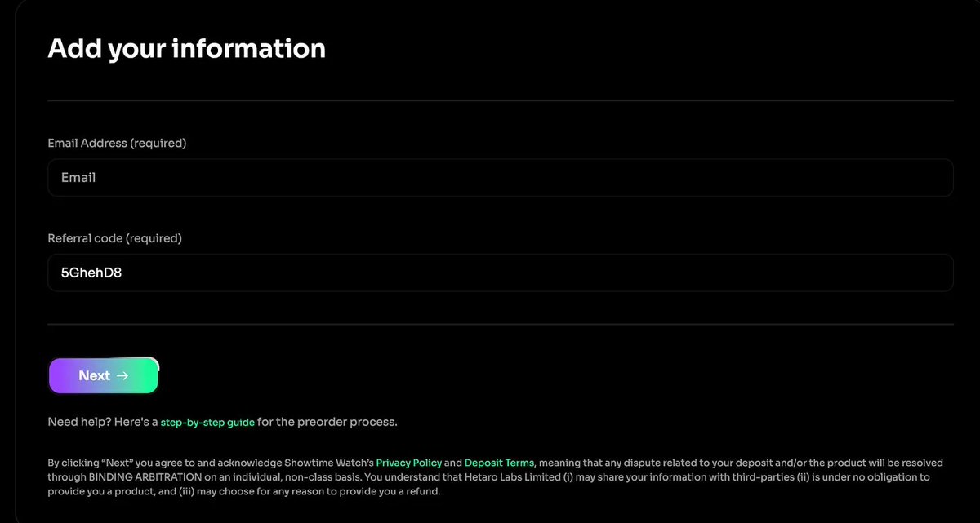
Task: Click the "Referral code (required)" label
Action: (x=115, y=239)
